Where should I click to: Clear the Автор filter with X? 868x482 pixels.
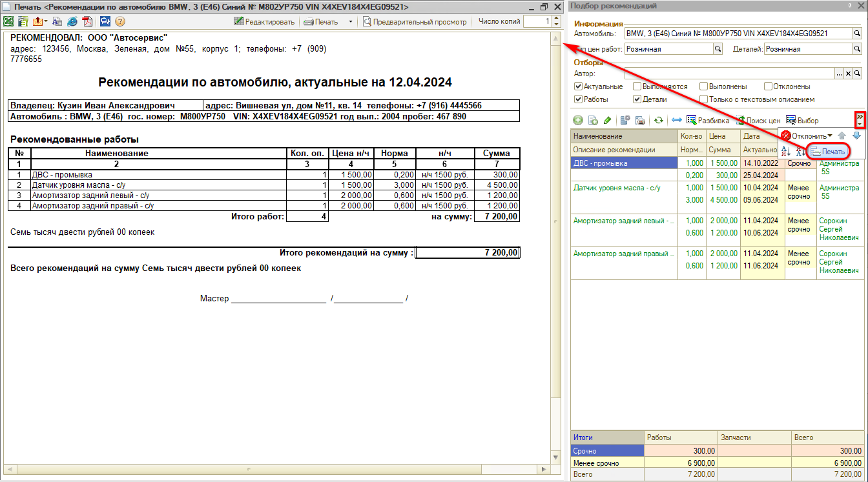coord(849,74)
